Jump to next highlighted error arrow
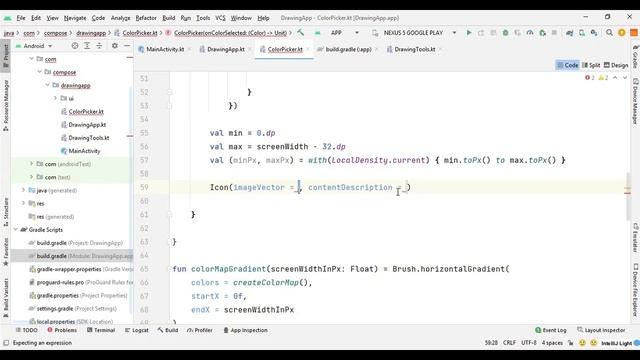This screenshot has width=640, height=360. [625, 78]
